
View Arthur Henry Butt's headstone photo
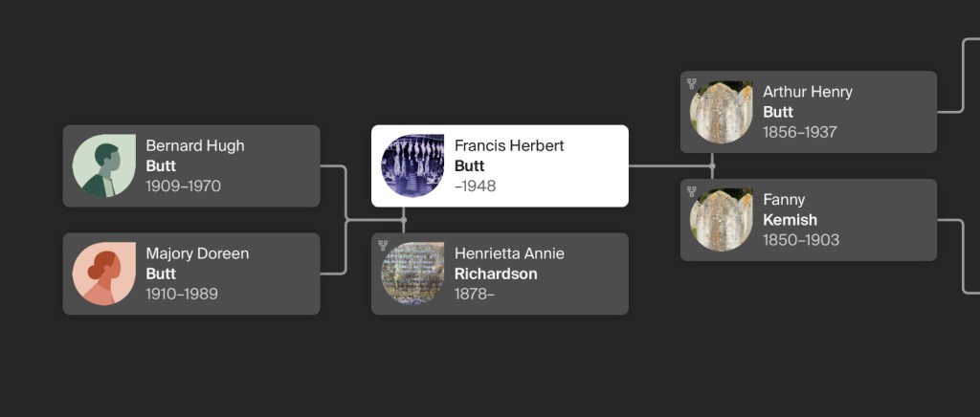pyautogui.click(x=722, y=112)
